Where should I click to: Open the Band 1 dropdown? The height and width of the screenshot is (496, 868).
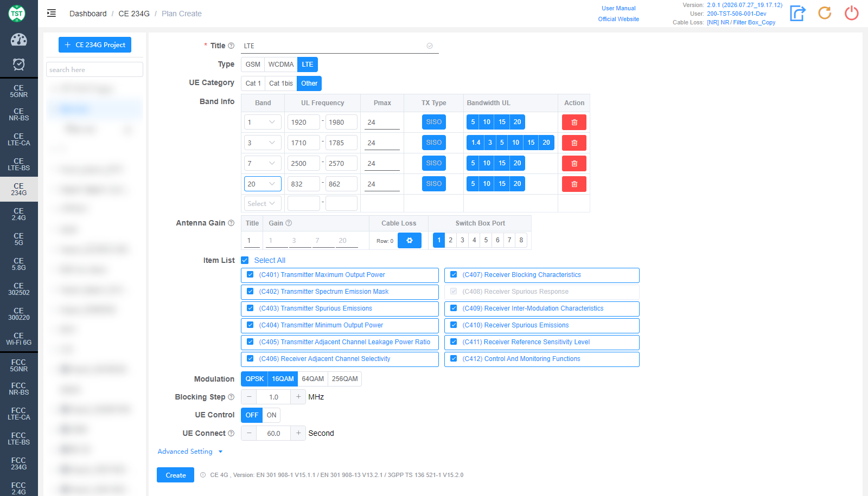[x=263, y=123]
